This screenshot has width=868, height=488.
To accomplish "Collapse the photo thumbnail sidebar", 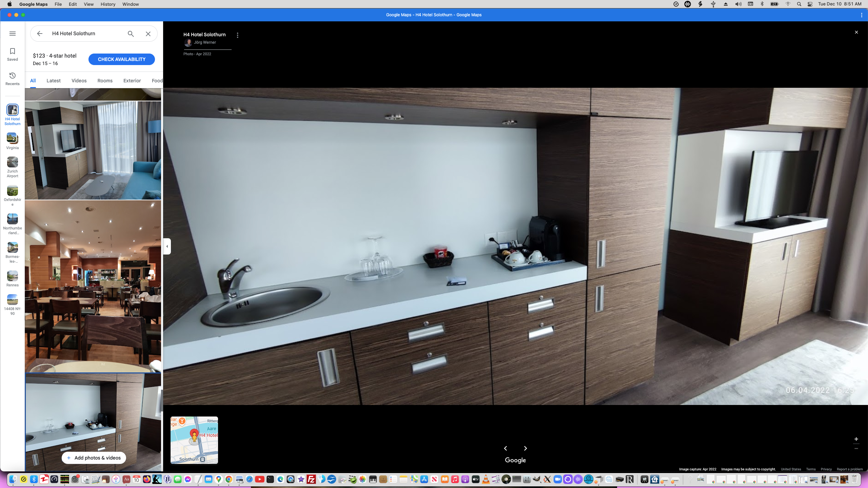I will pyautogui.click(x=167, y=246).
